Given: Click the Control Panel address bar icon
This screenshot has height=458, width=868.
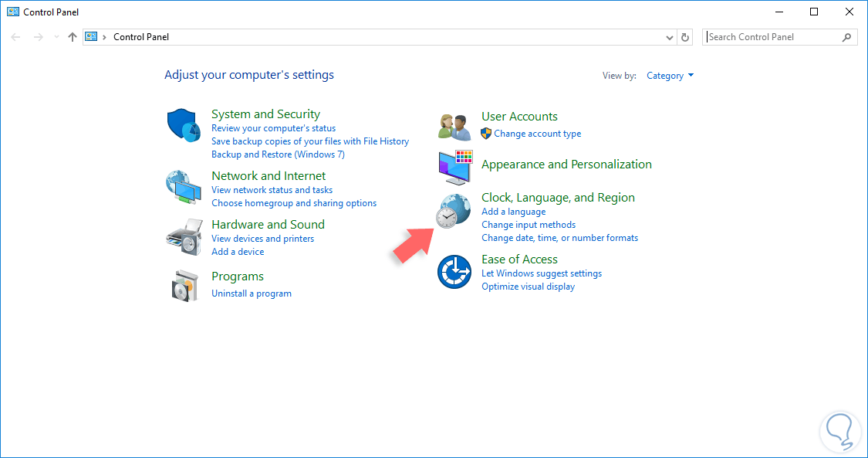Looking at the screenshot, I should coord(91,36).
